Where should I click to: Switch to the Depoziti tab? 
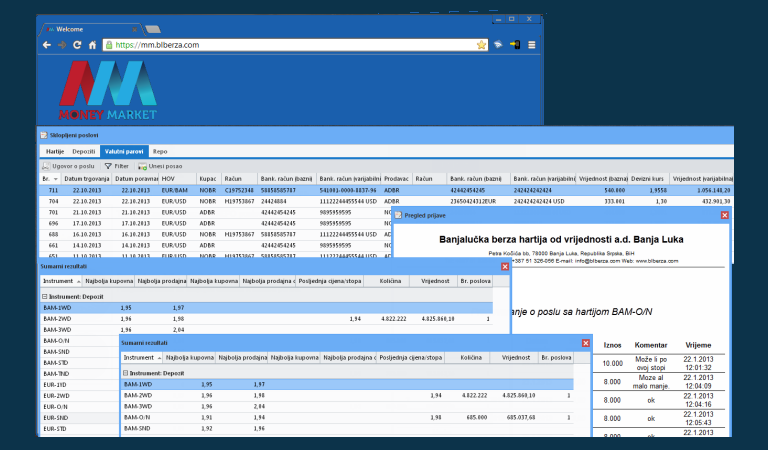(x=84, y=151)
